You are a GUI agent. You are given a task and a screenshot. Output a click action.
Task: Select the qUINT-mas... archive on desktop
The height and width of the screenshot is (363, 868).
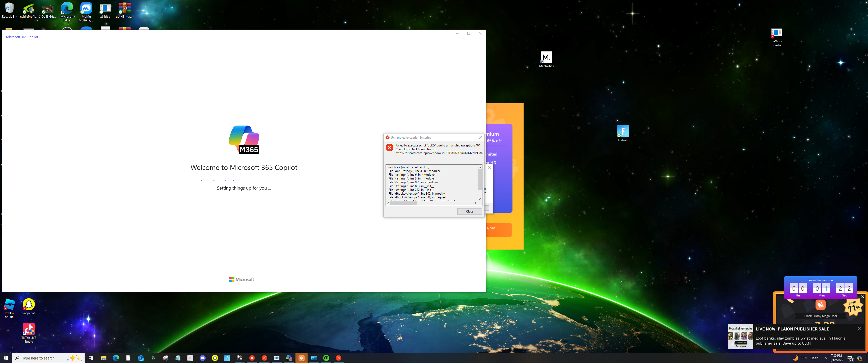(x=124, y=10)
